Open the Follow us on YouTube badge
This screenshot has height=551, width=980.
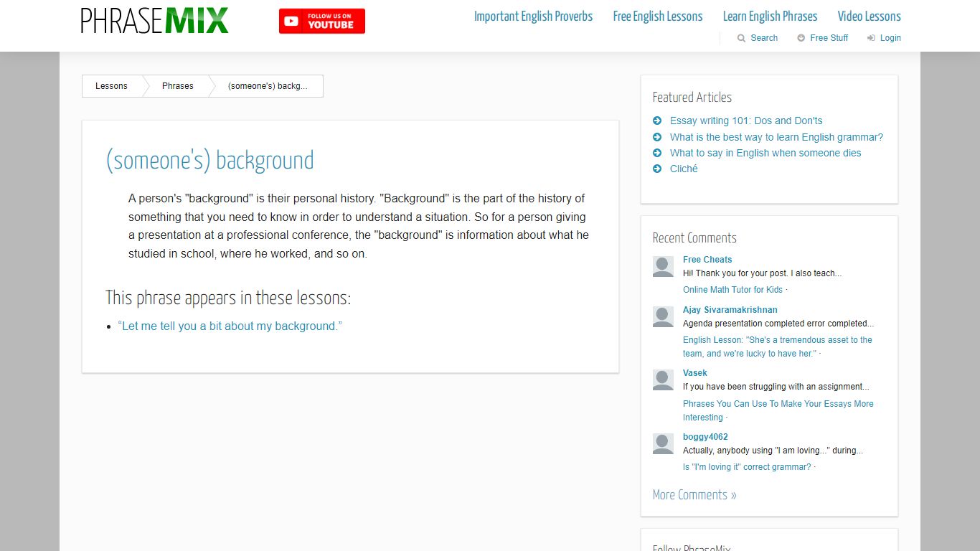322,21
